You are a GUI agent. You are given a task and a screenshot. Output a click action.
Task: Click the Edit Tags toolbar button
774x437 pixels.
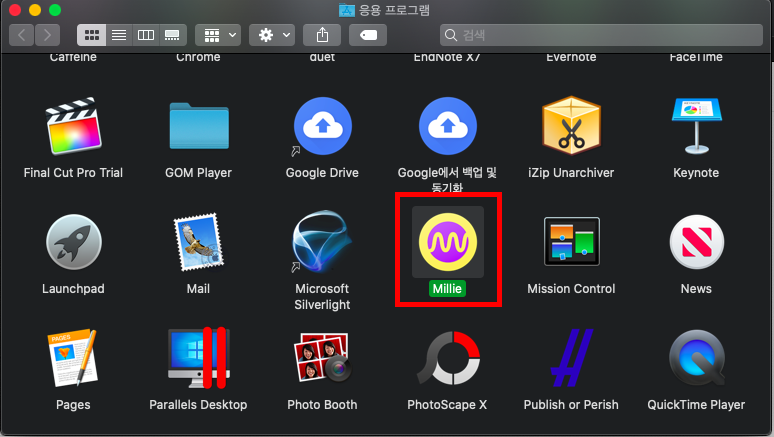click(368, 35)
